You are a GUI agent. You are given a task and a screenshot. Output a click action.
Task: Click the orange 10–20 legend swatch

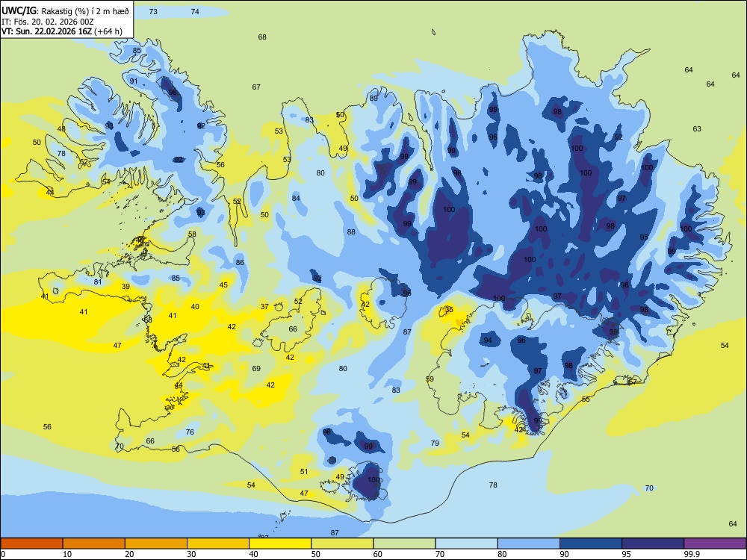click(x=94, y=544)
